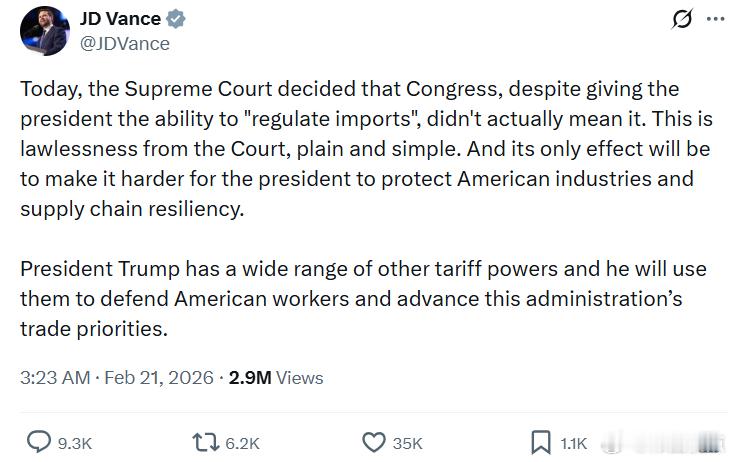The height and width of the screenshot is (462, 733).
Task: Click the 6.2K reposts count
Action: coord(243,443)
